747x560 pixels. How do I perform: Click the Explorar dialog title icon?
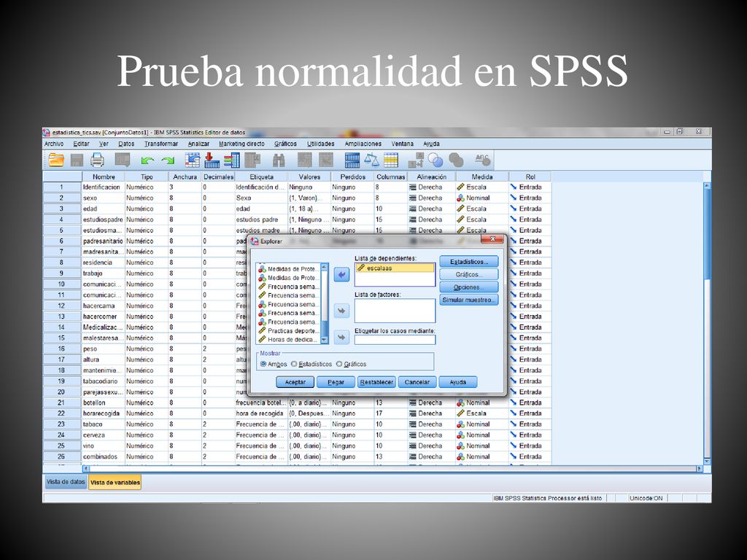pos(255,241)
